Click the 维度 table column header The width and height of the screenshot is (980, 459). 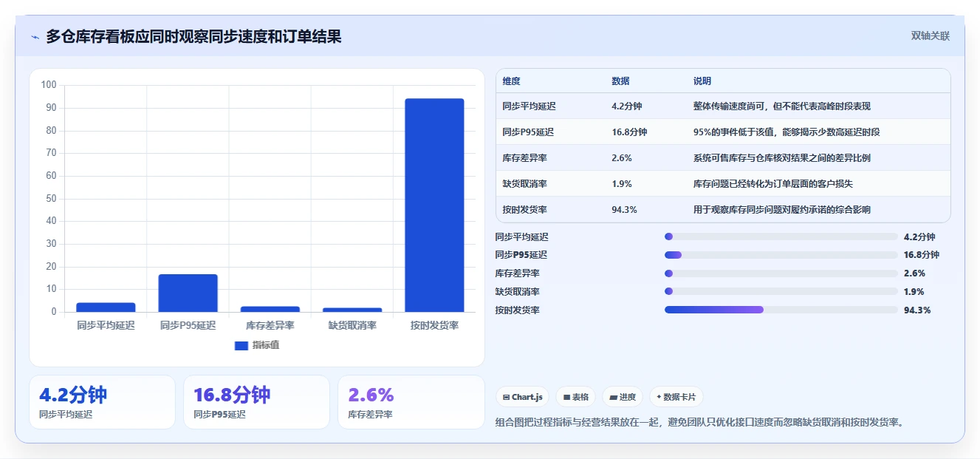(x=511, y=81)
